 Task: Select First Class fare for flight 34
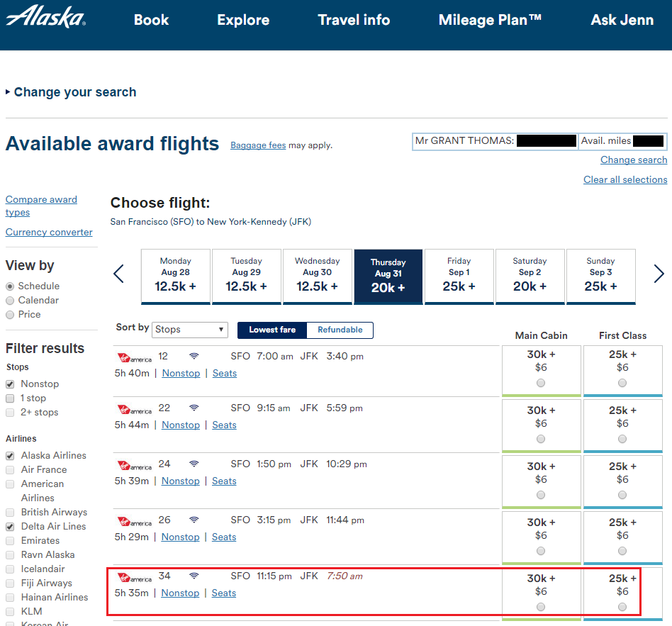(622, 606)
